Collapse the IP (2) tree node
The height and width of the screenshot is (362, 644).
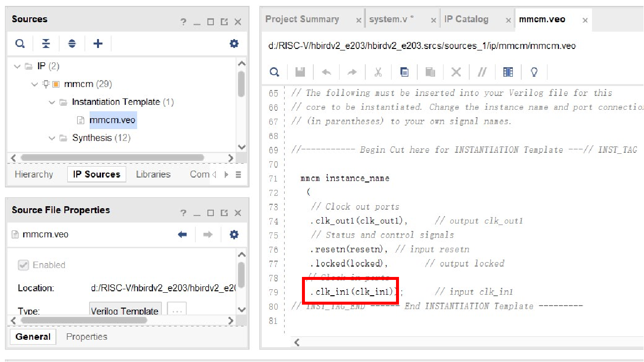click(x=17, y=66)
